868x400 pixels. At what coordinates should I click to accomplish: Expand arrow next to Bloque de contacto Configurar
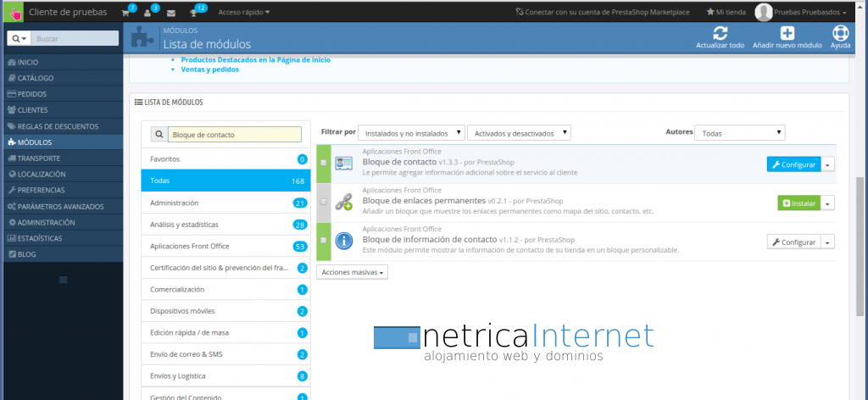point(827,164)
